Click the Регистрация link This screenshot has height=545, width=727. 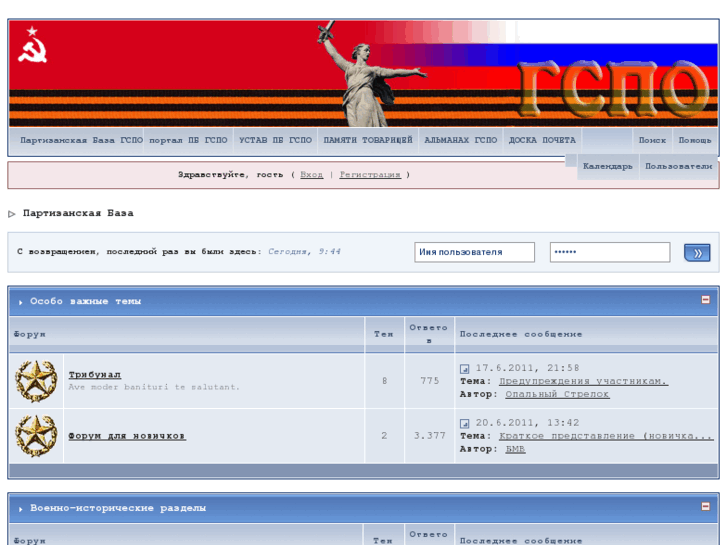click(370, 174)
